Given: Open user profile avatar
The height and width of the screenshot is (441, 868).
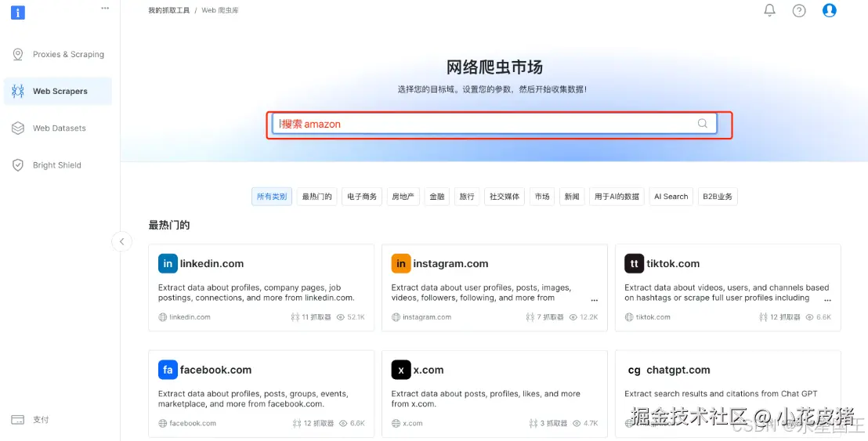Looking at the screenshot, I should point(830,10).
